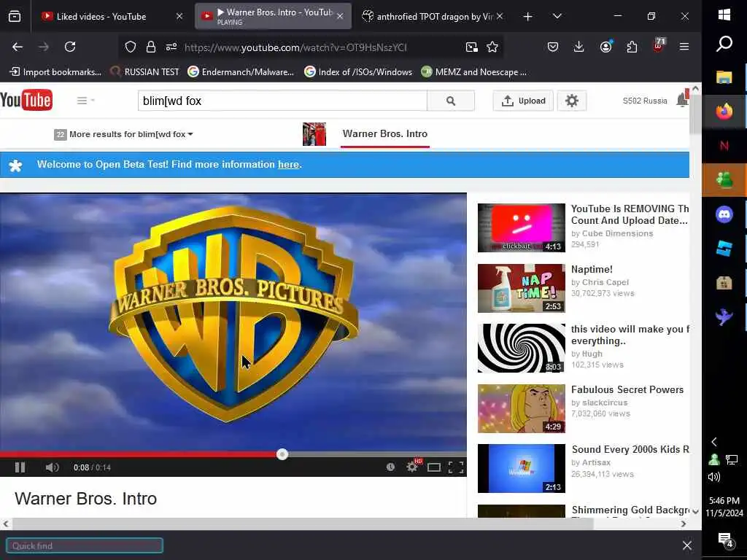Open YouTube notifications bell
The height and width of the screenshot is (560, 747).
coord(683,99)
